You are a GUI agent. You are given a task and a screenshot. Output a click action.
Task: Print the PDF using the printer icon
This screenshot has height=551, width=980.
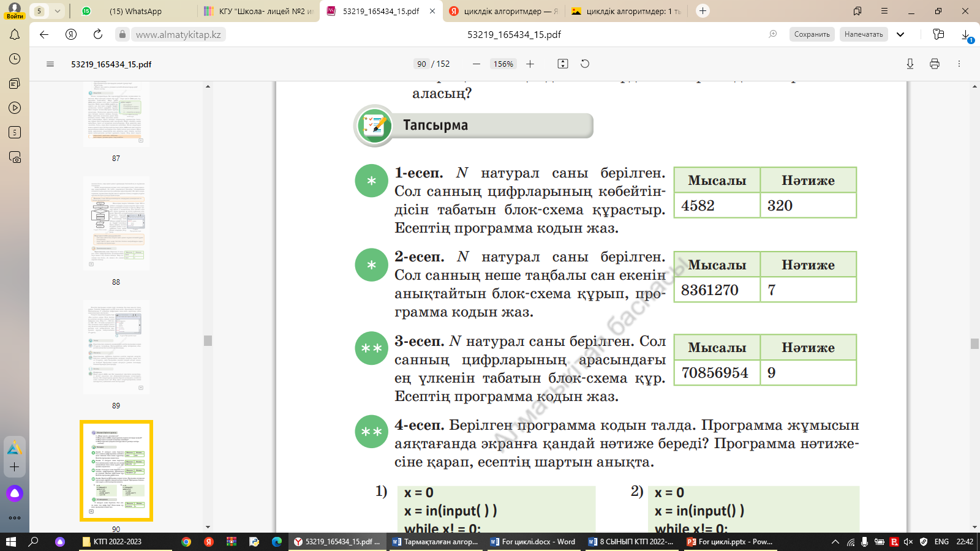click(935, 64)
